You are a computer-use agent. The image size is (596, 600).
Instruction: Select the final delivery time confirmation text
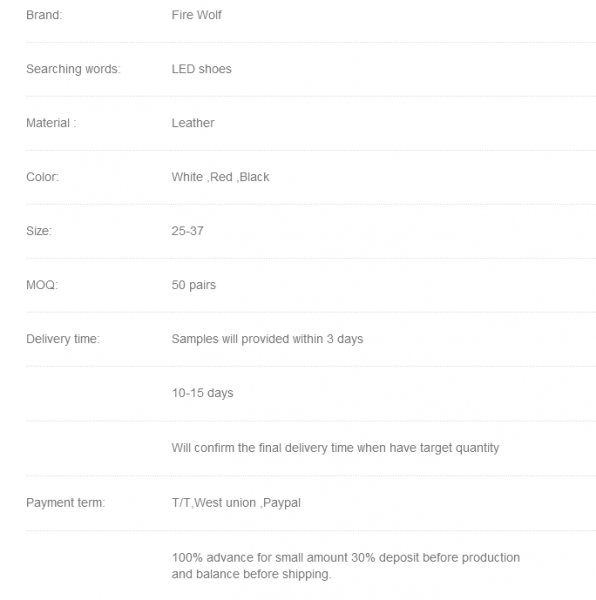point(335,448)
